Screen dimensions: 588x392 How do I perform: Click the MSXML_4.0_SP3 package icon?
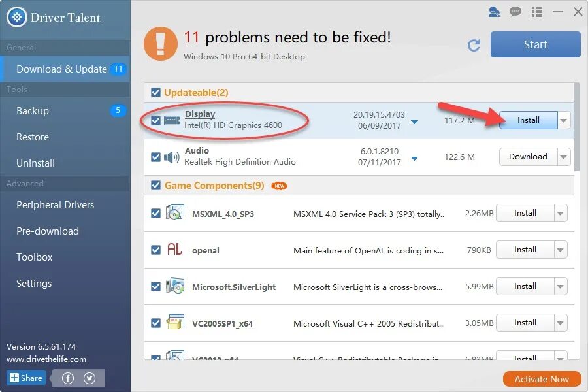pyautogui.click(x=174, y=212)
